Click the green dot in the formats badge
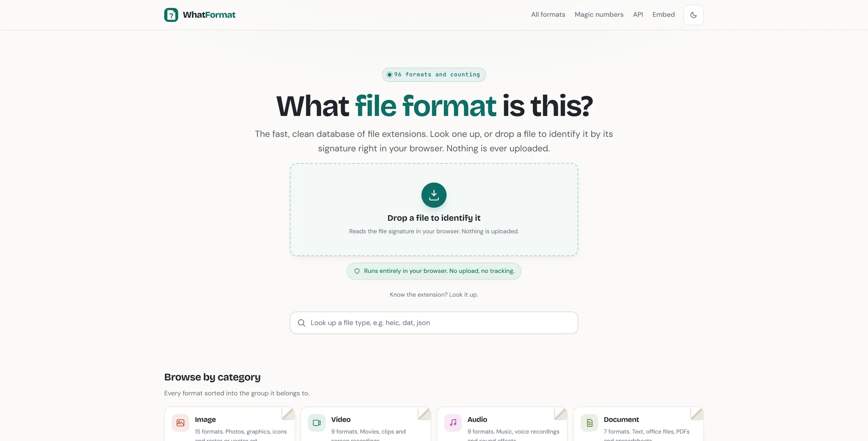Screen dimensions: 868x441 [389, 75]
